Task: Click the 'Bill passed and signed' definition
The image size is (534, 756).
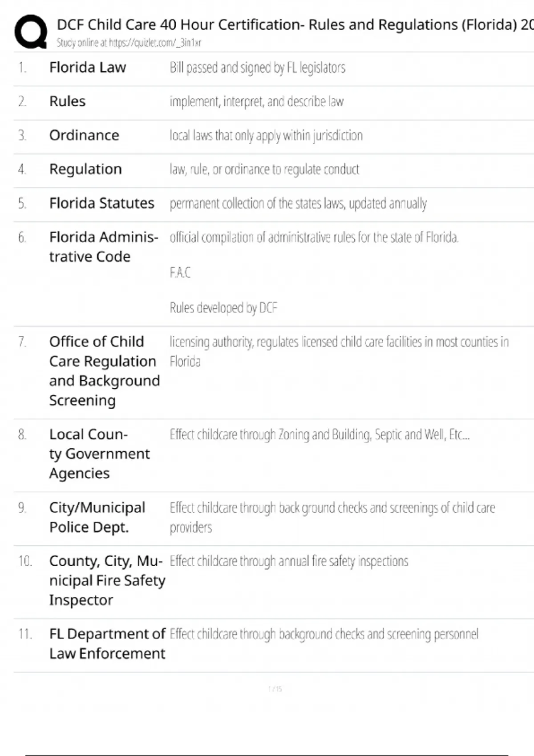Action: pyautogui.click(x=257, y=68)
